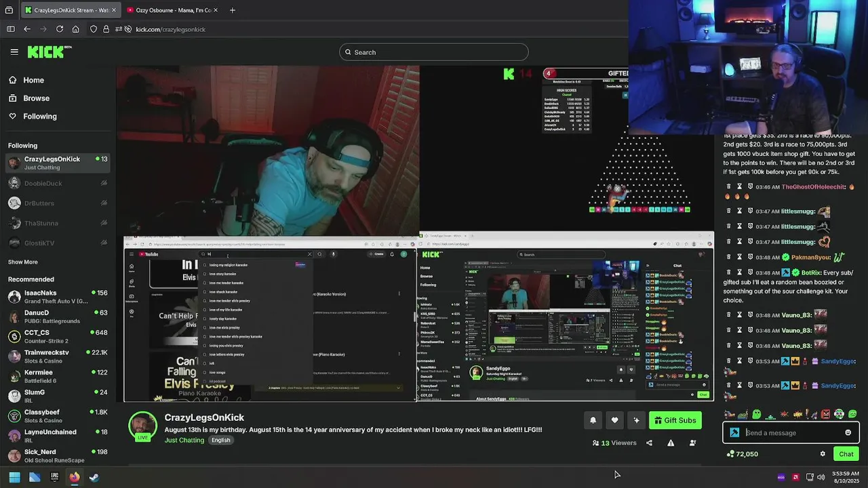
Task: Click TheGhostOfHoleechit username in chat
Action: click(x=813, y=187)
